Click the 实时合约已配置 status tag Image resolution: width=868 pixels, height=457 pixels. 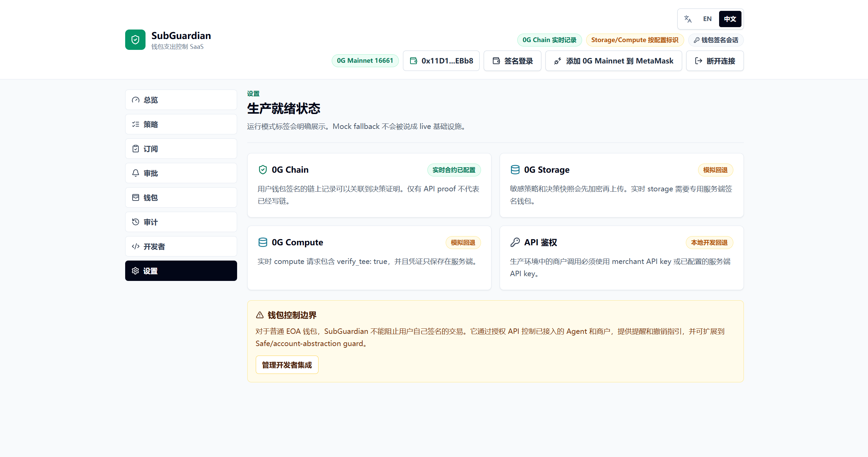click(454, 170)
